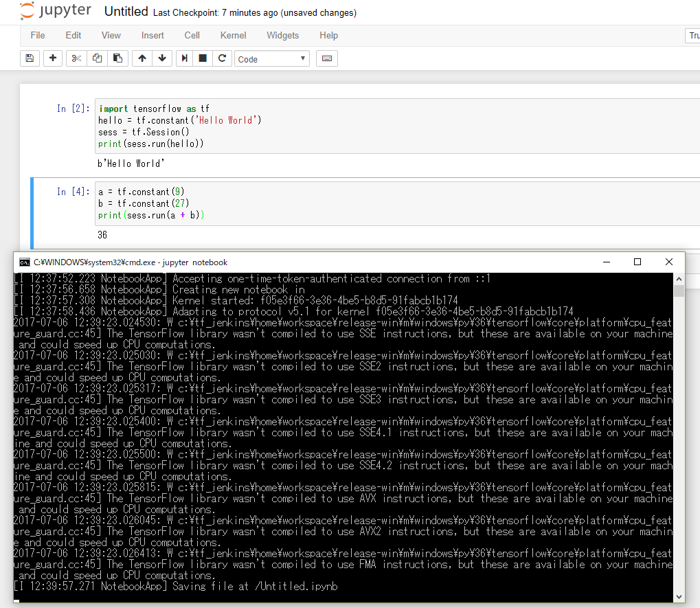Open the cell type dropdown showing Code
Image resolution: width=700 pixels, height=608 pixels.
tap(271, 58)
